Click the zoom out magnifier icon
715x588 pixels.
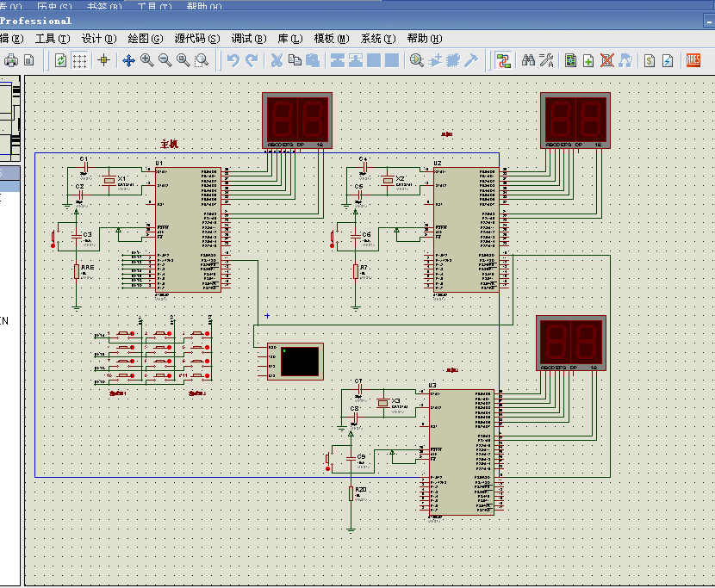[x=165, y=60]
